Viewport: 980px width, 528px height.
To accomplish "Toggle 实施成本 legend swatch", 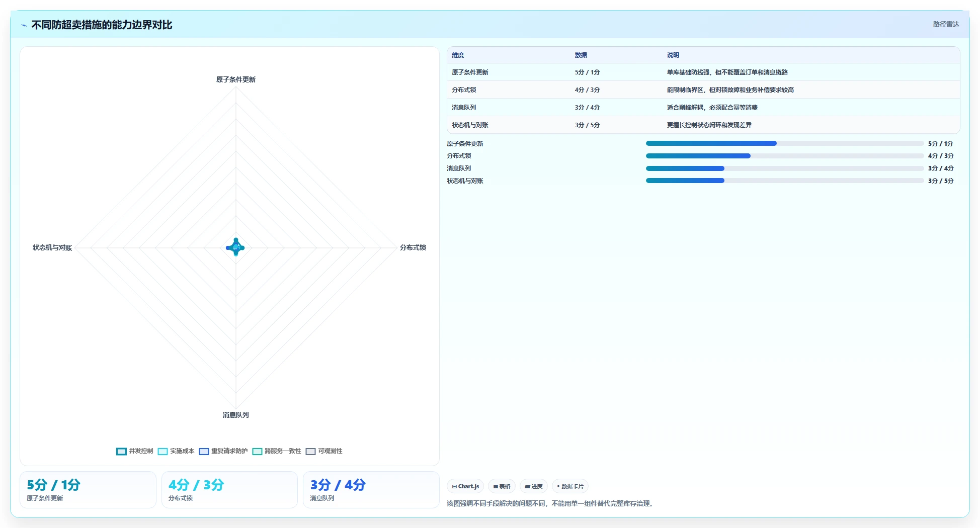I will click(162, 451).
